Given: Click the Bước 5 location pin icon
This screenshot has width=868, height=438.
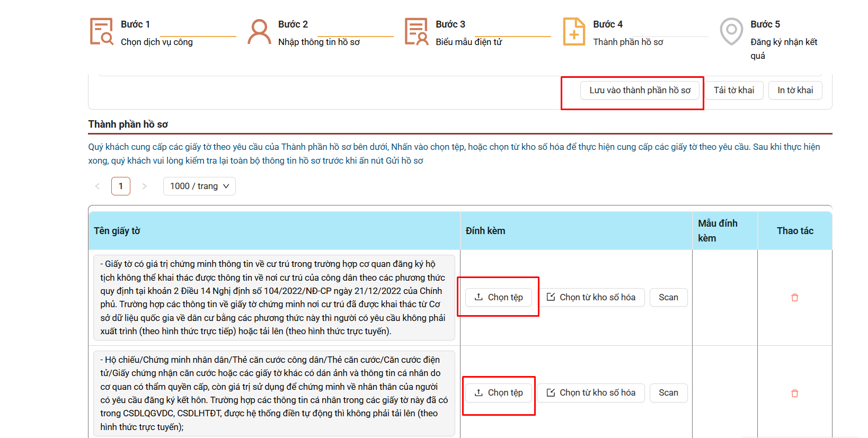Looking at the screenshot, I should (731, 32).
